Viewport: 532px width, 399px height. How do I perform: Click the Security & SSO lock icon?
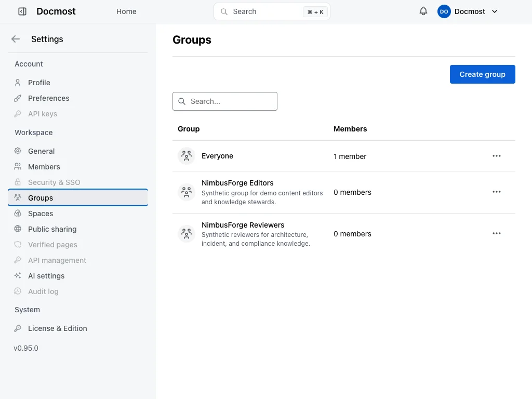tap(18, 182)
